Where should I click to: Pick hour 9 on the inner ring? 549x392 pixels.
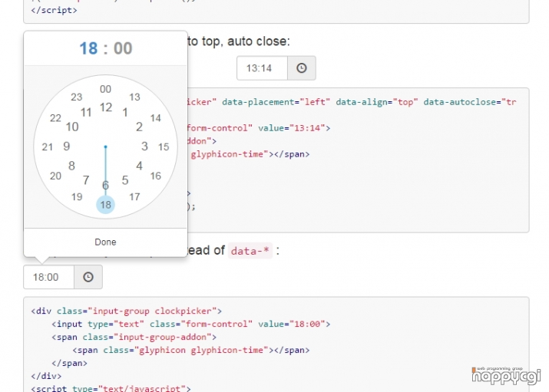tap(67, 147)
